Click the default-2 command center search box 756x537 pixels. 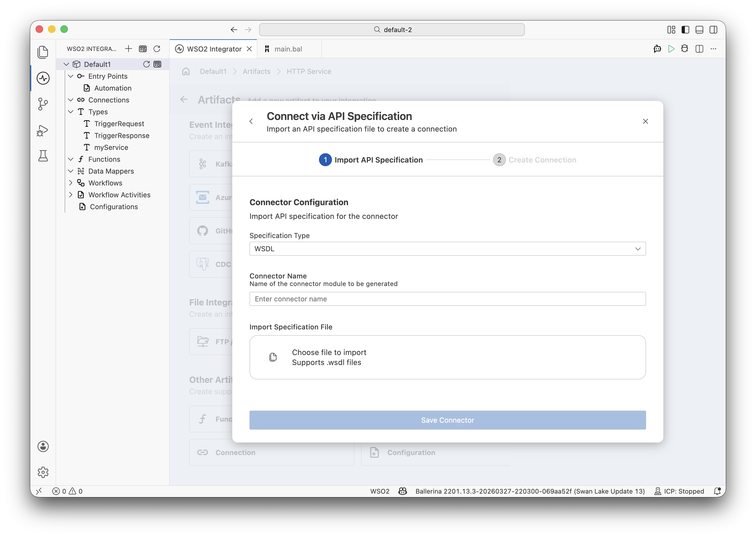(392, 30)
